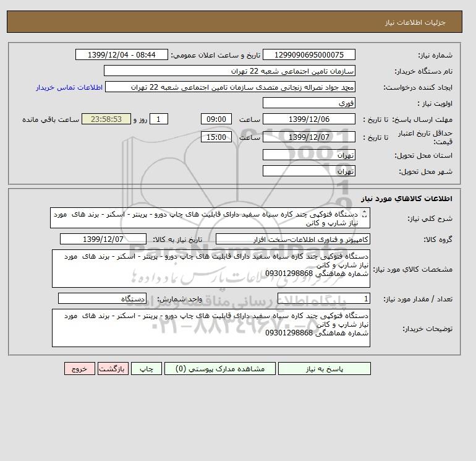Click response deadline date 1399/12/06
476x461 pixels.
(308, 119)
